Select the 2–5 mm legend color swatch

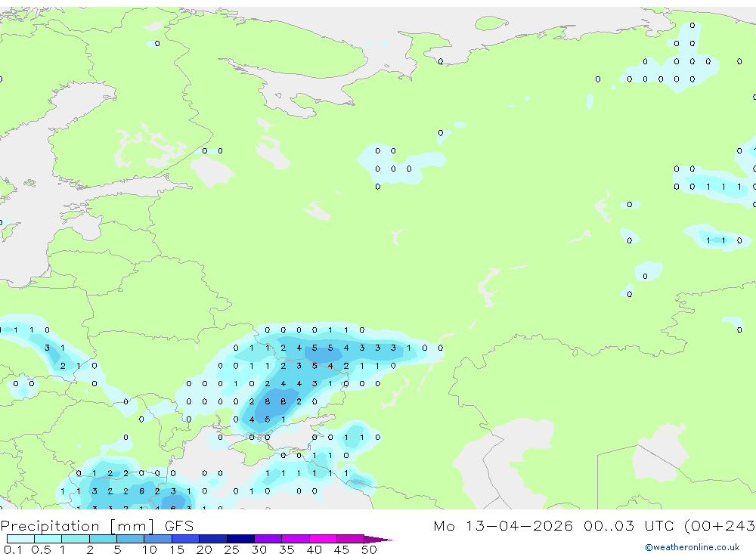click(x=103, y=539)
